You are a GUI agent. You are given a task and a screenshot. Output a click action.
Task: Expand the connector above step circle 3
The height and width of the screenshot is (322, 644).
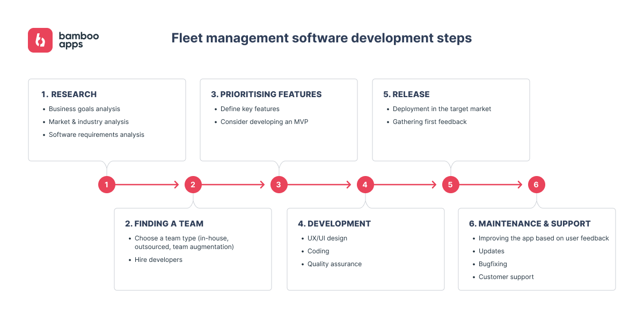coord(279,171)
